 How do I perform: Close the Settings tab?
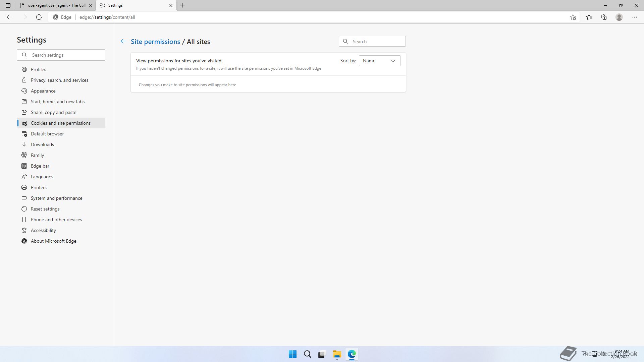(171, 5)
